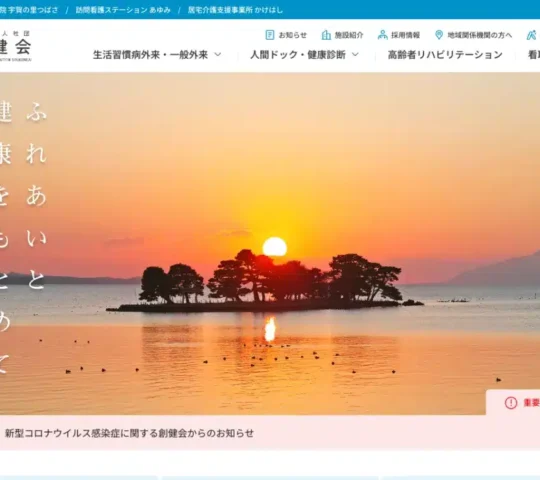Open the 新型コロナウイルス感染症 notice link
The image size is (540, 480).
coord(129,433)
